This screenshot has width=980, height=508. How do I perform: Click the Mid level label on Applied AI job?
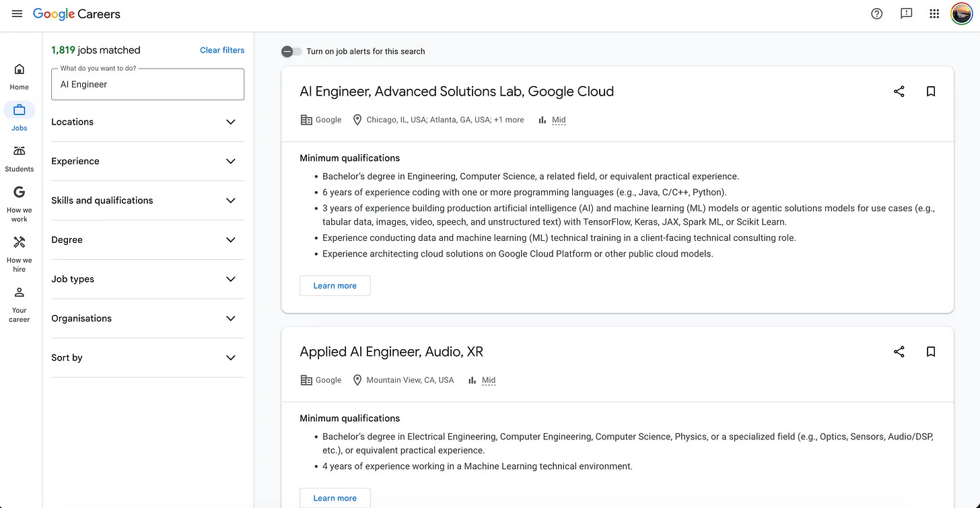tap(489, 380)
